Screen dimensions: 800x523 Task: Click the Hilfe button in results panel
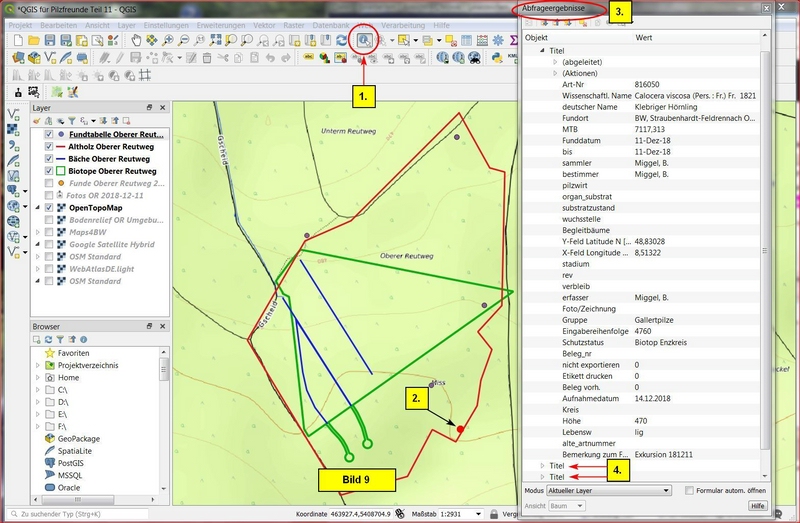[x=757, y=507]
